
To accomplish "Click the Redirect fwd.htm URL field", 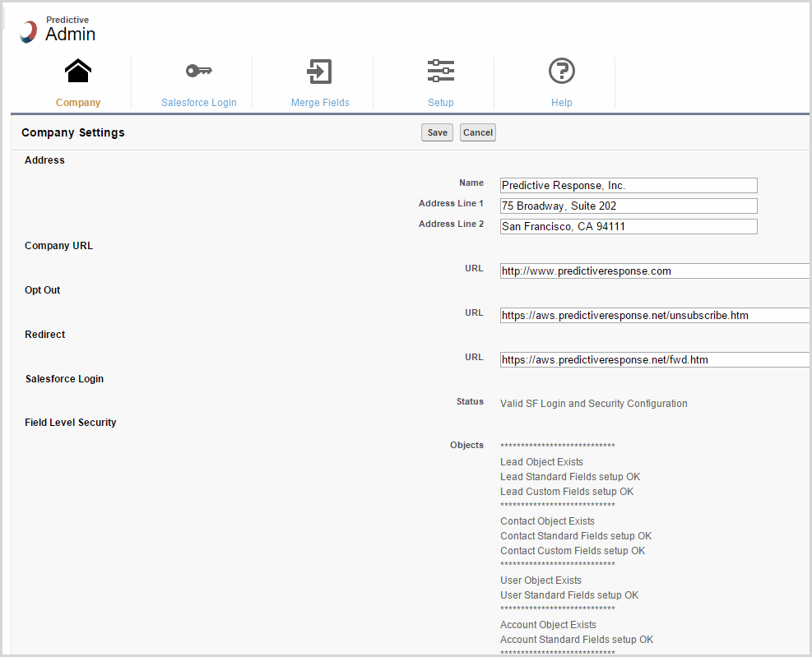I will [x=654, y=360].
